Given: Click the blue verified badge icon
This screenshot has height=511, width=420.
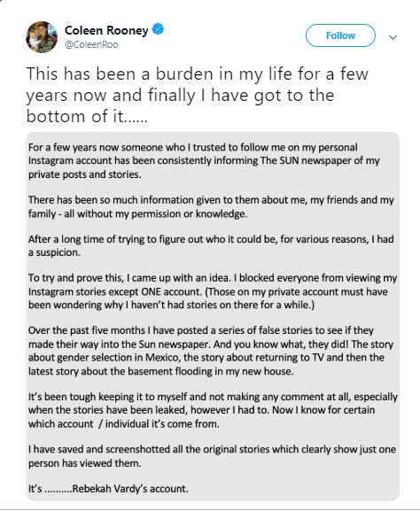Looking at the screenshot, I should [x=158, y=29].
